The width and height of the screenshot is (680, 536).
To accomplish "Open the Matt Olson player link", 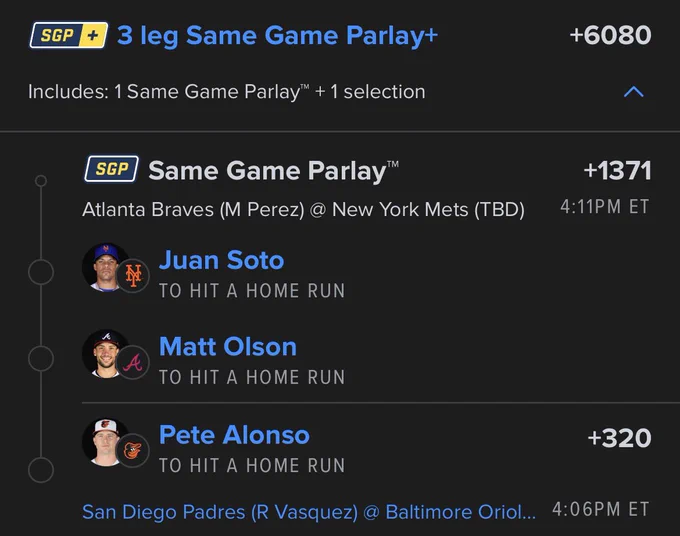I will pyautogui.click(x=228, y=346).
